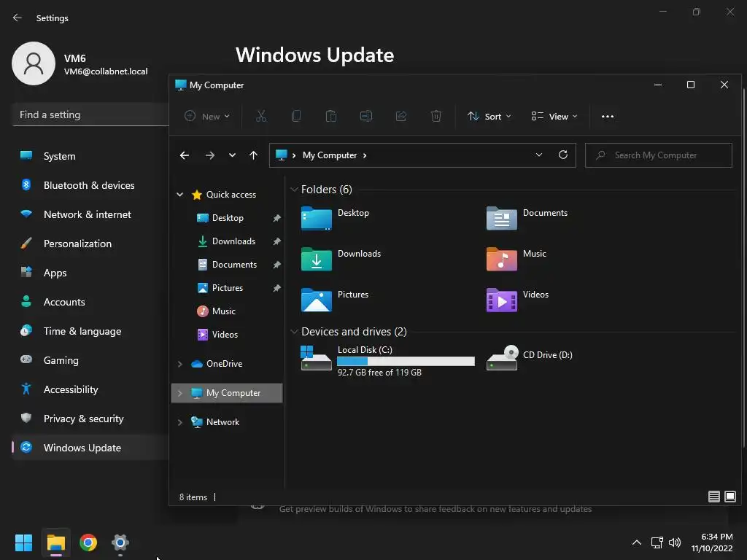
Task: Click the Delete trash icon
Action: [436, 116]
